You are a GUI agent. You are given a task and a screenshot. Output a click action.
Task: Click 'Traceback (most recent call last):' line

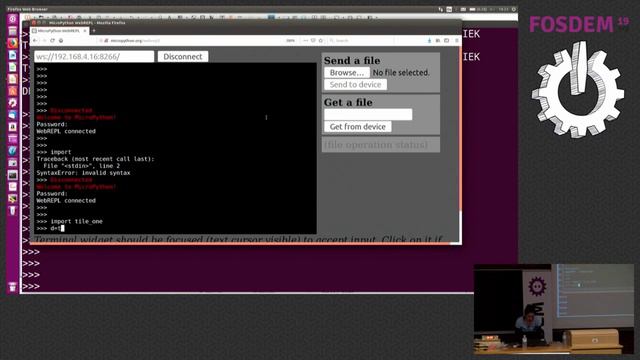pyautogui.click(x=96, y=159)
